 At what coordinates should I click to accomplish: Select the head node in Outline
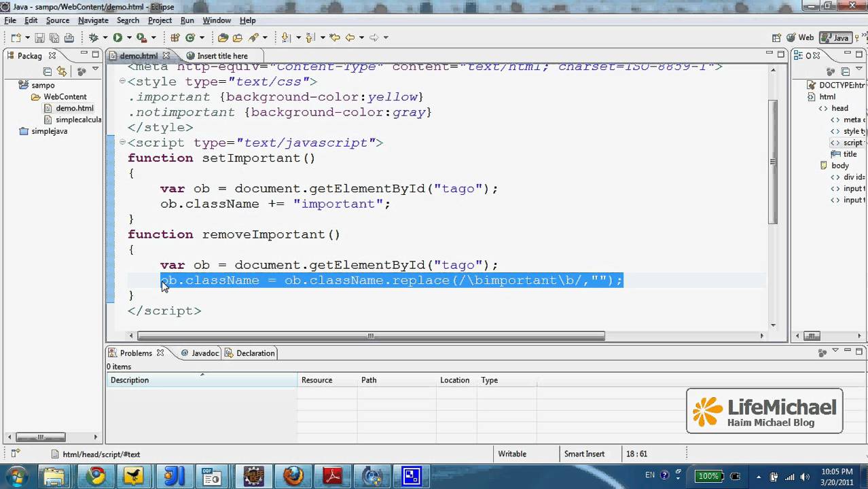point(839,108)
